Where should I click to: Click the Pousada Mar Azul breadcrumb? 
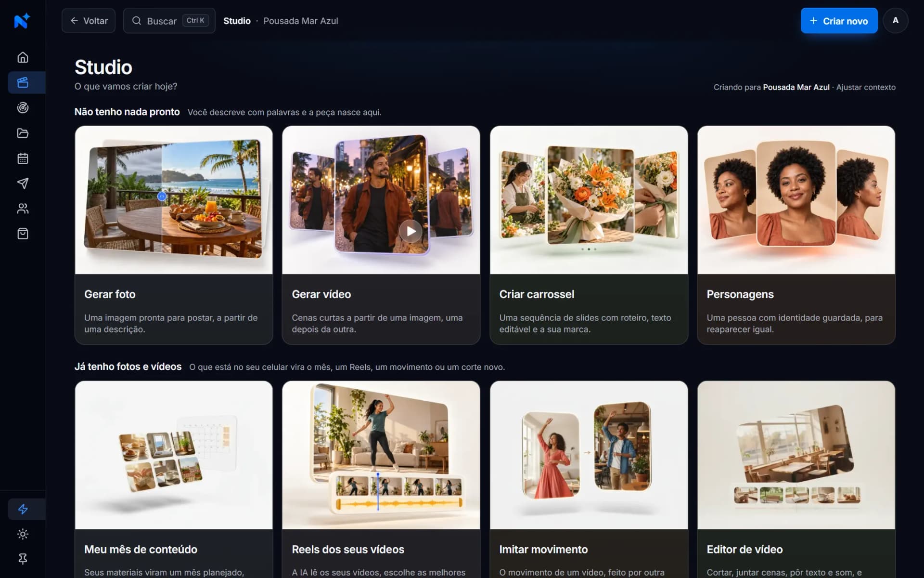pyautogui.click(x=301, y=21)
